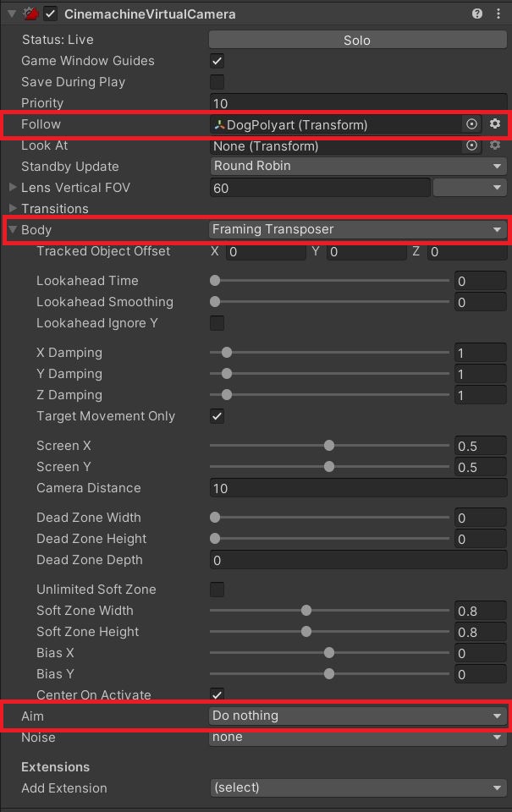Click the Lookahead Time numeric field
The image size is (512, 812).
[481, 281]
